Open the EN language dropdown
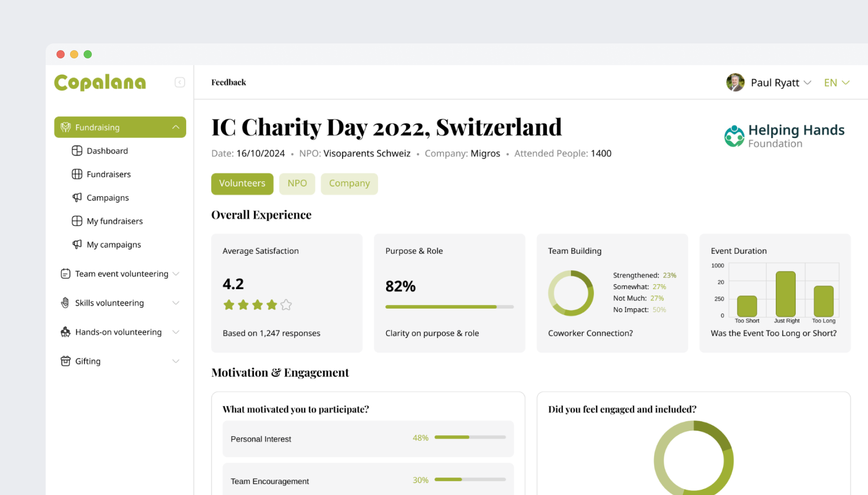Screen dimensions: 868x495 (837, 83)
